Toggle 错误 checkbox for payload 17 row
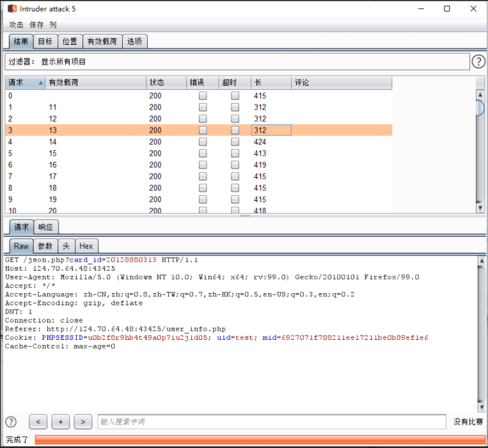Viewport: 488px width, 448px height. pos(203,176)
